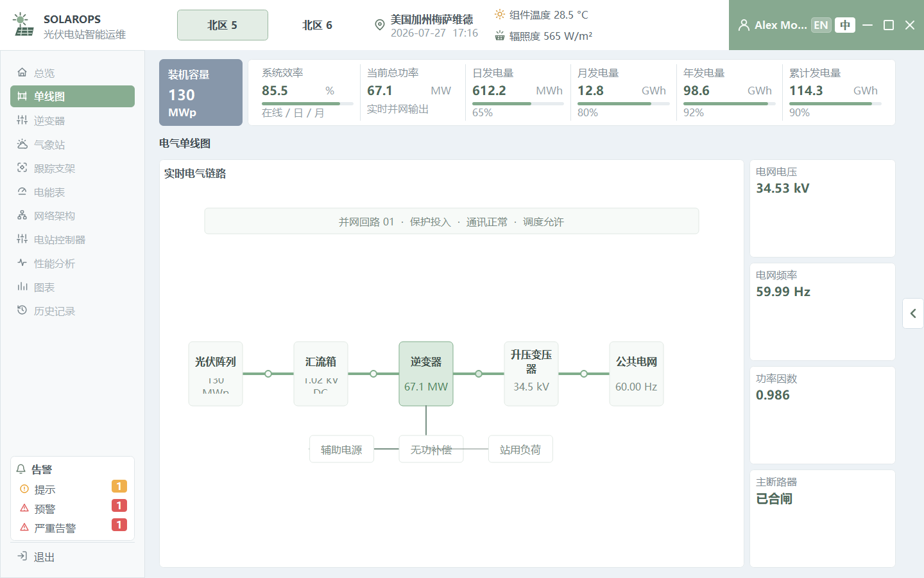Switch language to EN
Viewport: 924px width, 578px height.
[x=821, y=25]
